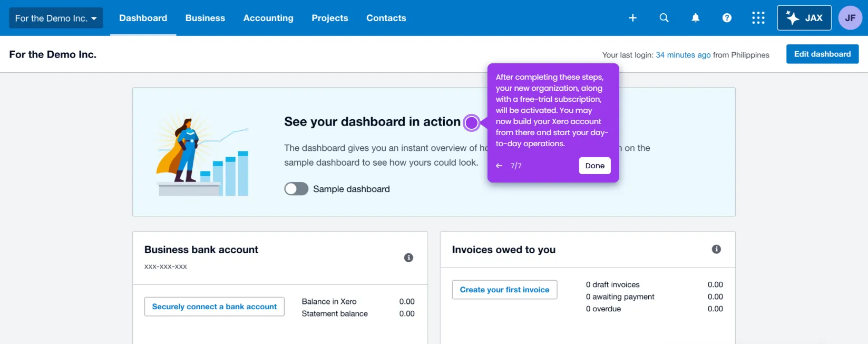This screenshot has width=868, height=344.
Task: Click the Balance in Xero label
Action: 329,301
